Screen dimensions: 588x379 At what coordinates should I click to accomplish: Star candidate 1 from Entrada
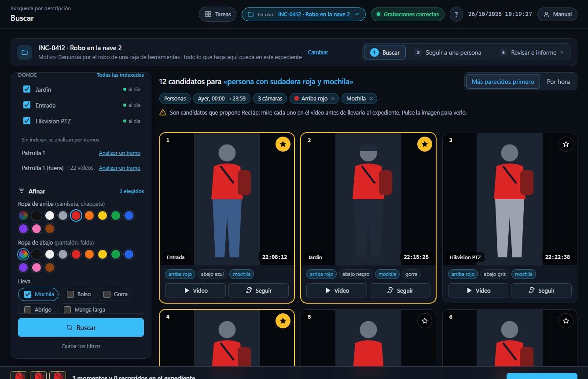283,144
